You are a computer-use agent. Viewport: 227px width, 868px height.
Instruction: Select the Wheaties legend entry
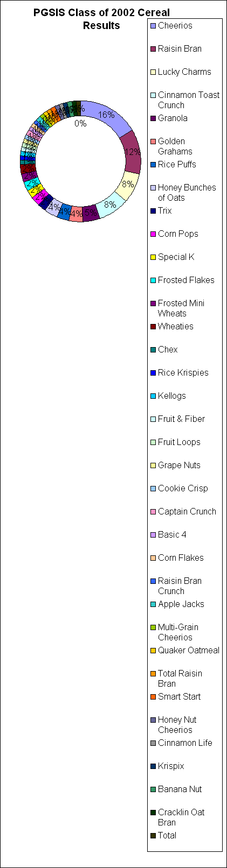tap(171, 327)
